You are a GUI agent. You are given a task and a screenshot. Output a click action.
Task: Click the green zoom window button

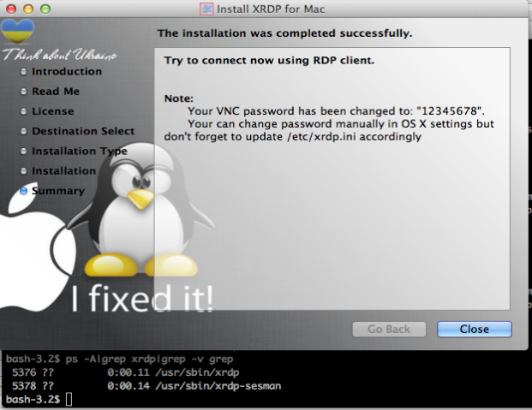pyautogui.click(x=45, y=9)
